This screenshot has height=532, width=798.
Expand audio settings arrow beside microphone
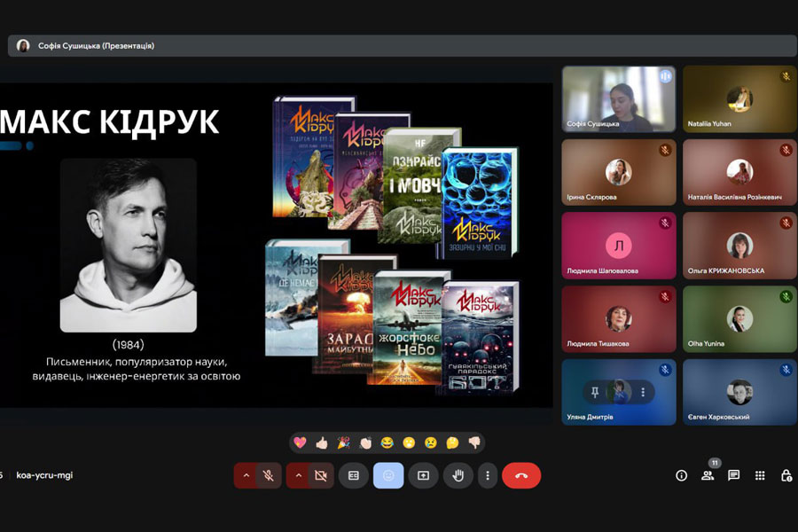pyautogui.click(x=246, y=475)
